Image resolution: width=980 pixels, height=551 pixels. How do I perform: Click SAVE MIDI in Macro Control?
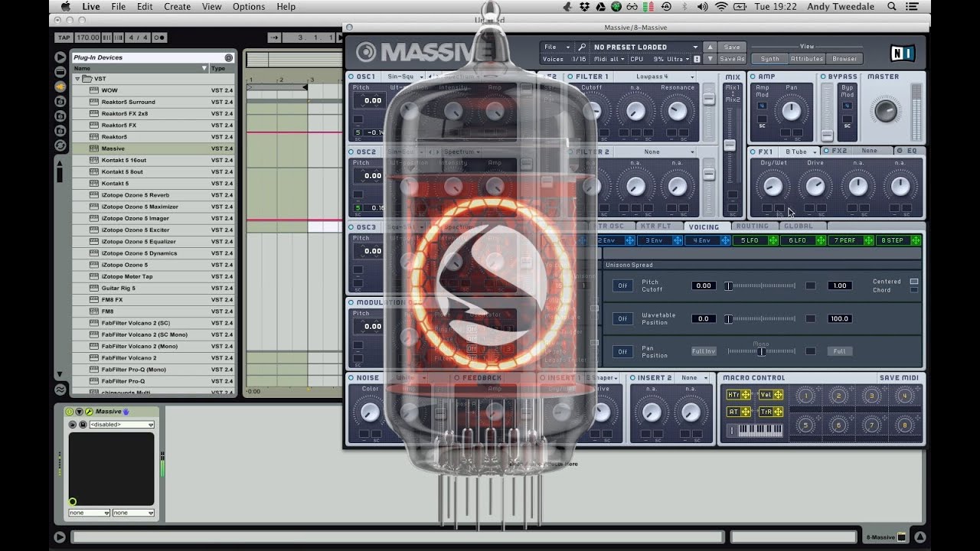(x=899, y=378)
